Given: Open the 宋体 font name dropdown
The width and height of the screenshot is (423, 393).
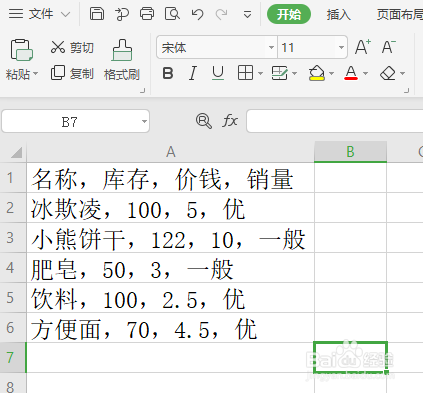Looking at the screenshot, I should pos(272,47).
